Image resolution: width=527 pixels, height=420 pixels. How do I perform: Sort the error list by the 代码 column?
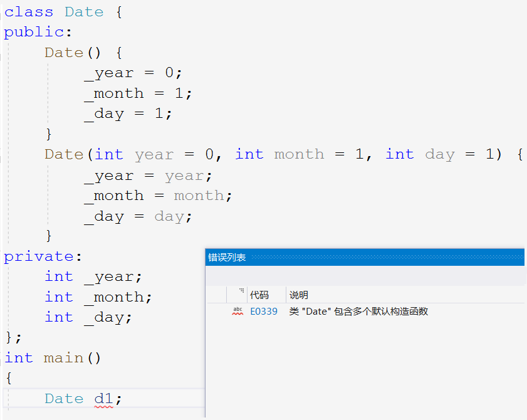pos(259,295)
